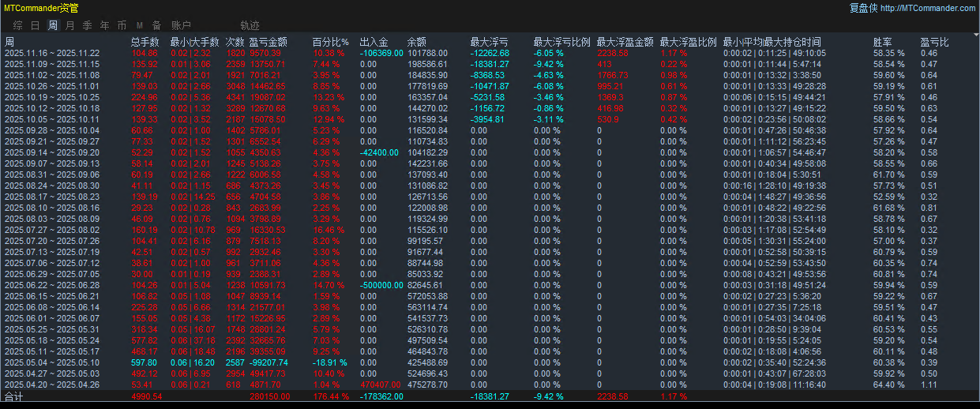This screenshot has height=409, width=980.
Task: Select week row 2025.05.04 ~ 2025.05.10
Action: coord(490,362)
